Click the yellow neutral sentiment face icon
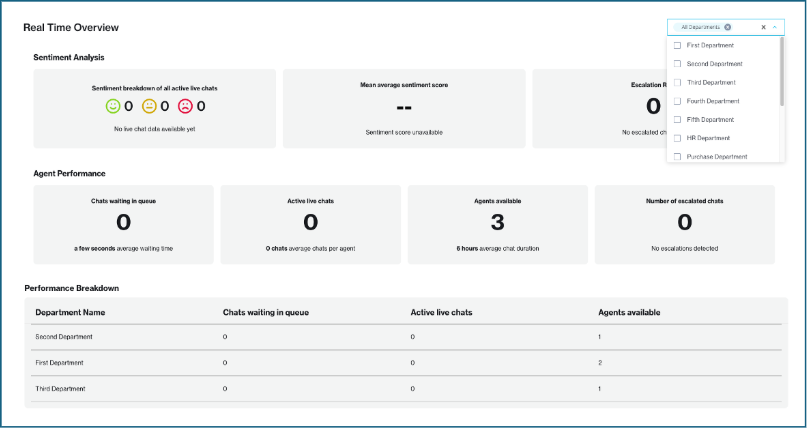Screen dimensions: 809x431 pyautogui.click(x=149, y=106)
